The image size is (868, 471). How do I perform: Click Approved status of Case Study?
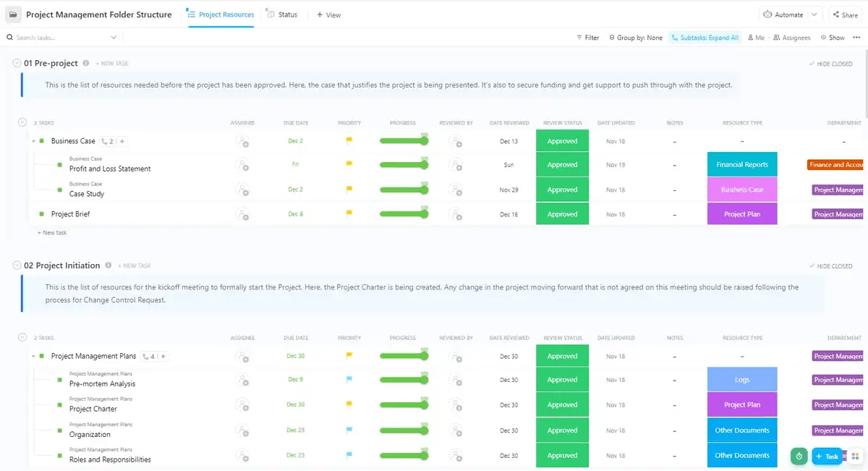click(562, 190)
